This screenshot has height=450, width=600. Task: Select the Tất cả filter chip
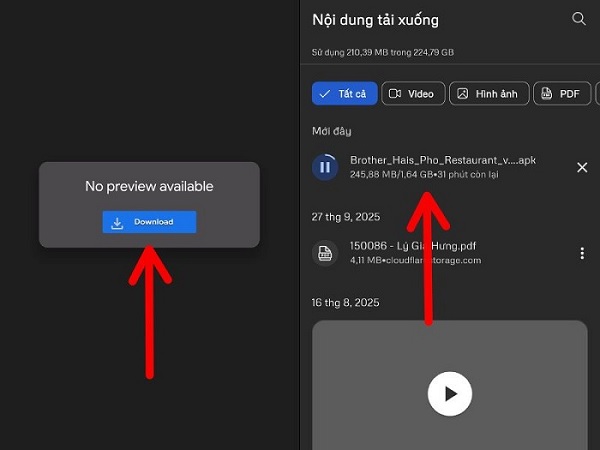point(344,93)
